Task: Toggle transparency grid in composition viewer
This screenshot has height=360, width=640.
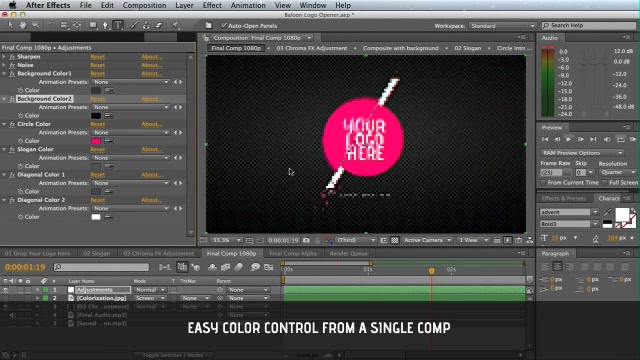Action: (395, 240)
